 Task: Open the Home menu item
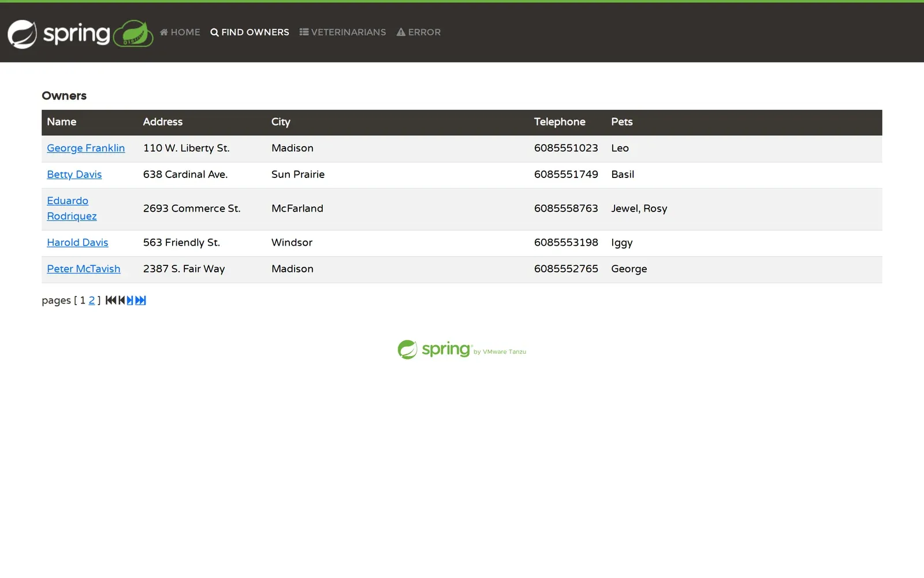click(x=180, y=32)
